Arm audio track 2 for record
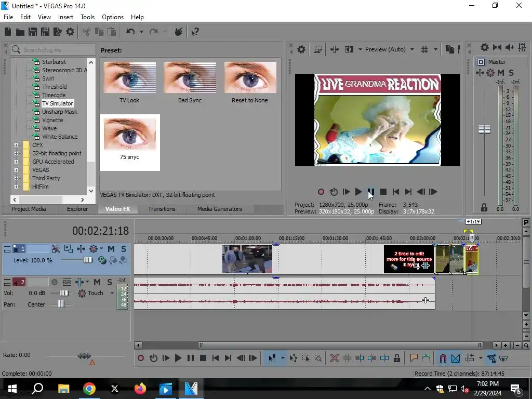The image size is (532, 399). 54,282
